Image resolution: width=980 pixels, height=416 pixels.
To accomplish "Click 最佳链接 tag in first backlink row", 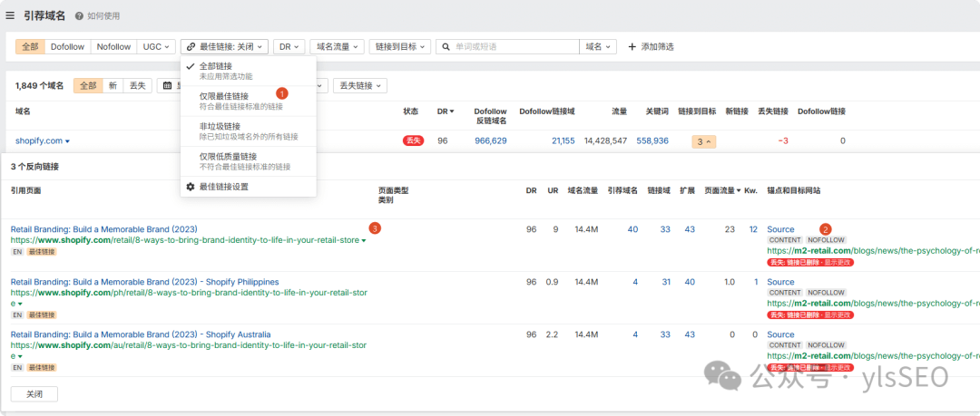I will 42,252.
